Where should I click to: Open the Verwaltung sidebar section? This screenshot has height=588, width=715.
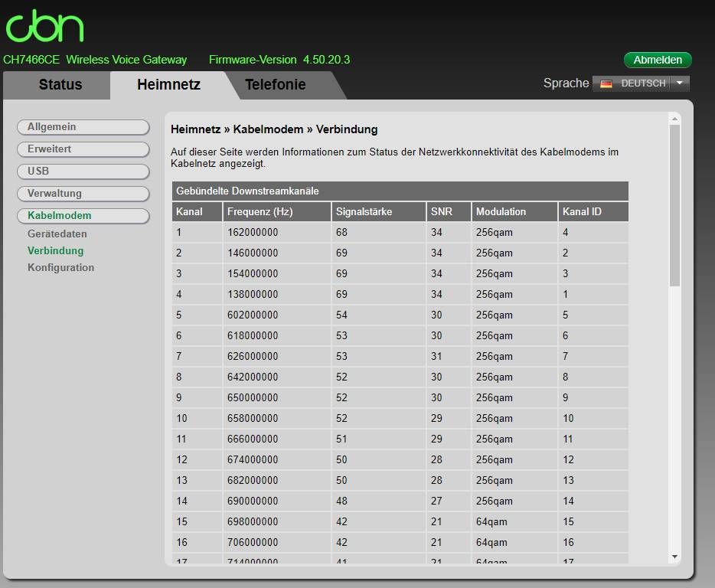pyautogui.click(x=83, y=194)
